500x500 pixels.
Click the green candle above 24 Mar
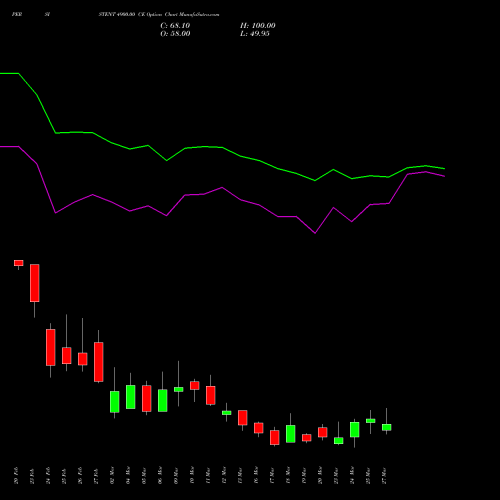click(355, 429)
